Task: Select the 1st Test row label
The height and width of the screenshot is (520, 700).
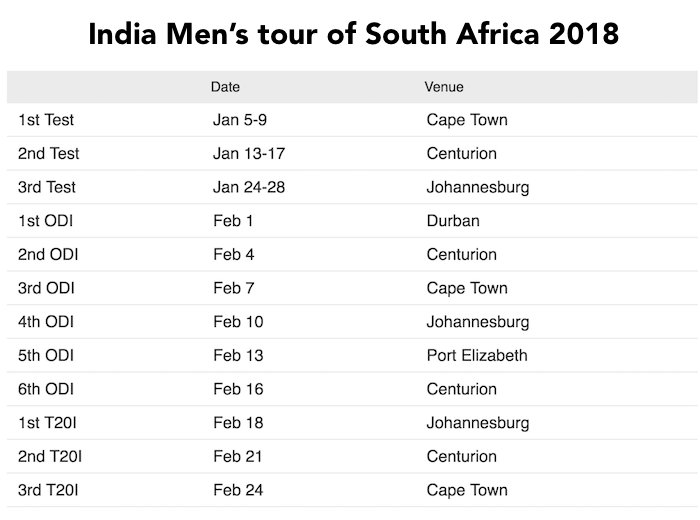Action: click(46, 120)
